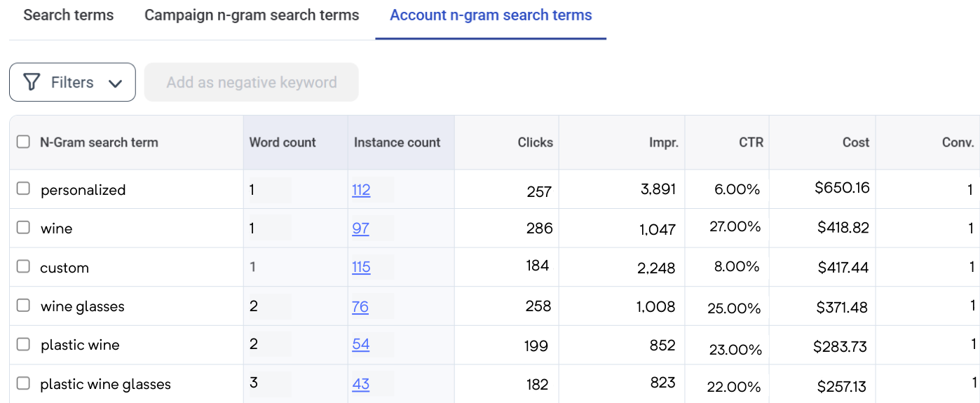Switch to the Search terms tab
The image size is (980, 403).
pyautogui.click(x=69, y=15)
